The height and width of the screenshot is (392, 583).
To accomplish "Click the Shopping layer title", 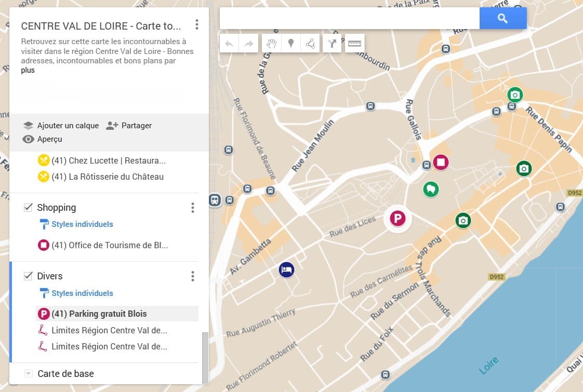I will (57, 207).
